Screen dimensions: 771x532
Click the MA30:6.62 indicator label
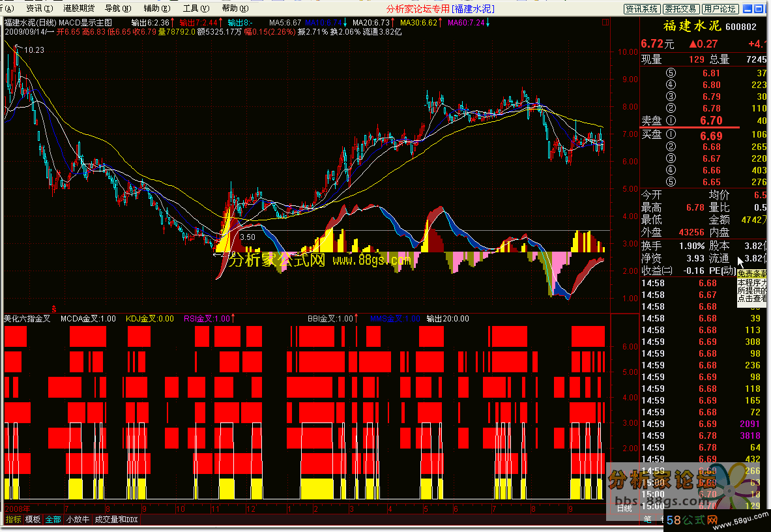[418, 23]
